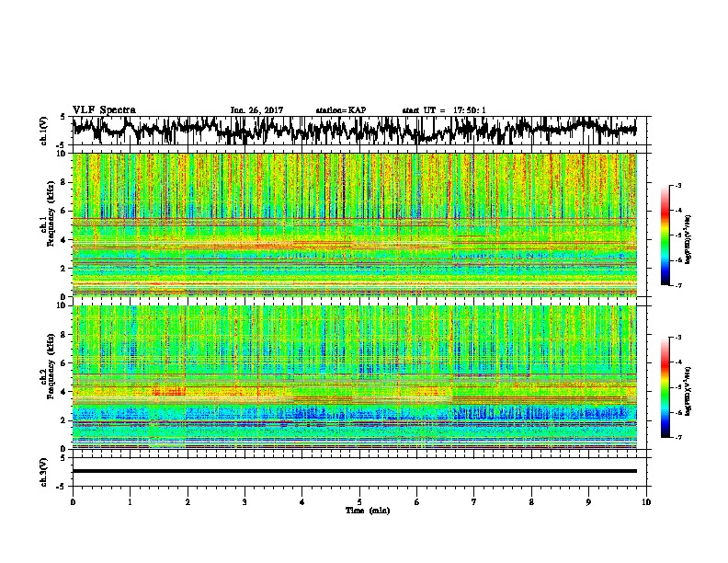This screenshot has width=728, height=563.
Task: Click the log(PSD) label beside ch.1 colorbar
Action: point(688,240)
